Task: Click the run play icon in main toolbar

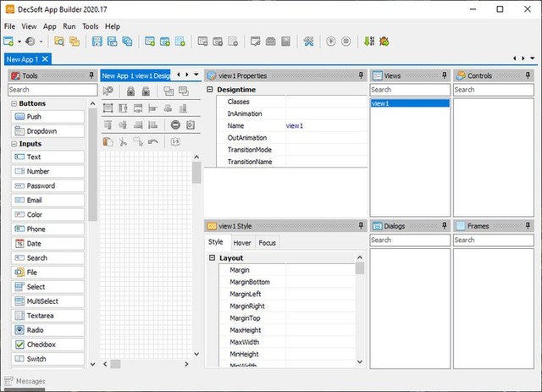Action: pos(331,41)
